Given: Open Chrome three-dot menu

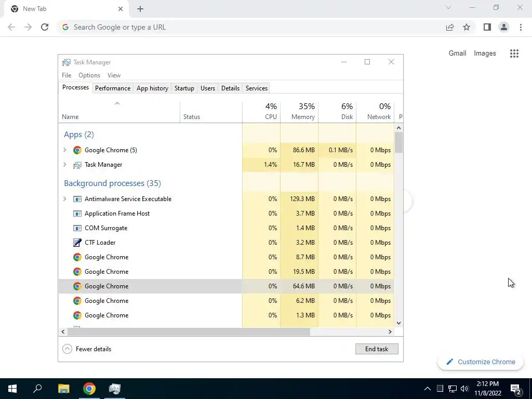Looking at the screenshot, I should (521, 27).
